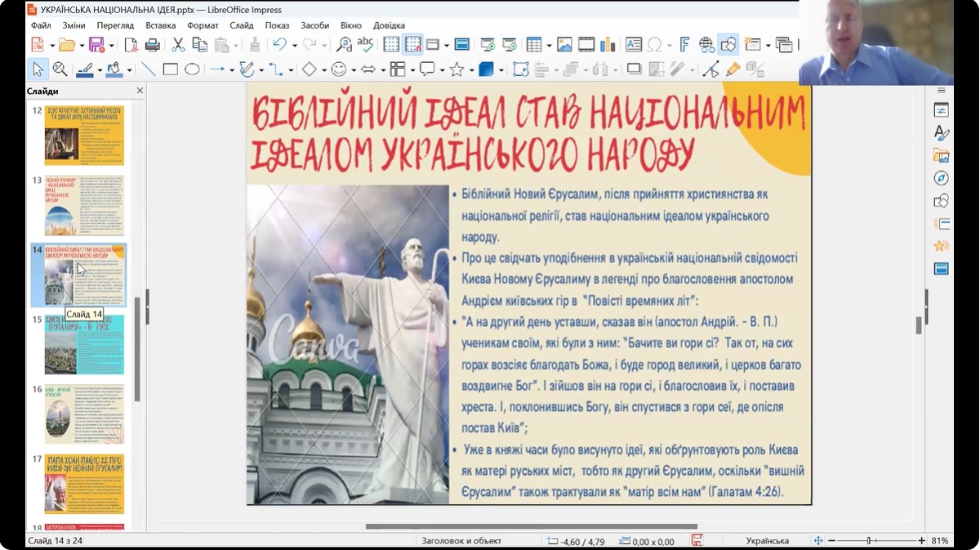Open the Довідка menu
This screenshot has height=550, width=980.
pos(389,25)
